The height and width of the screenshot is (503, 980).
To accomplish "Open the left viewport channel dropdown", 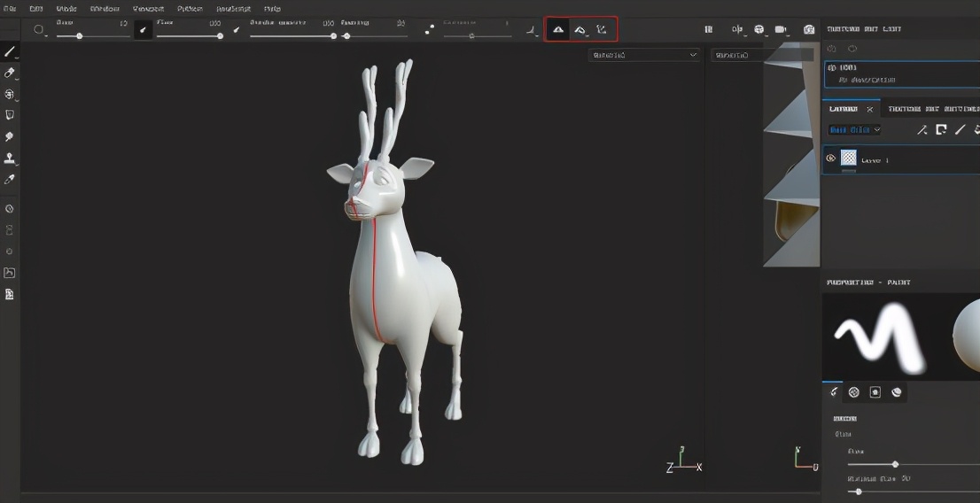I will pos(644,55).
